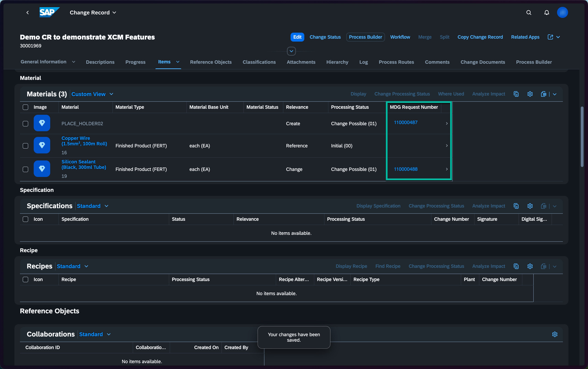The image size is (588, 369).
Task: Open the notifications bell
Action: 547,12
